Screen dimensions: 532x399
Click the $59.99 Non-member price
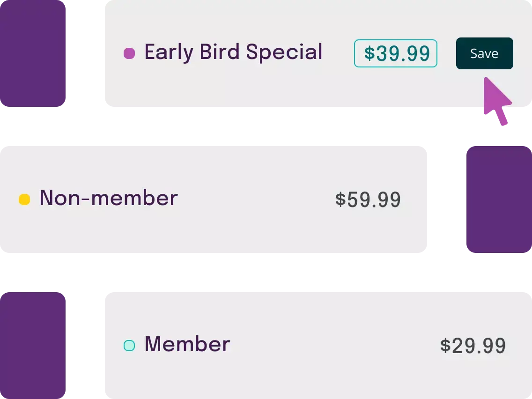(x=368, y=200)
